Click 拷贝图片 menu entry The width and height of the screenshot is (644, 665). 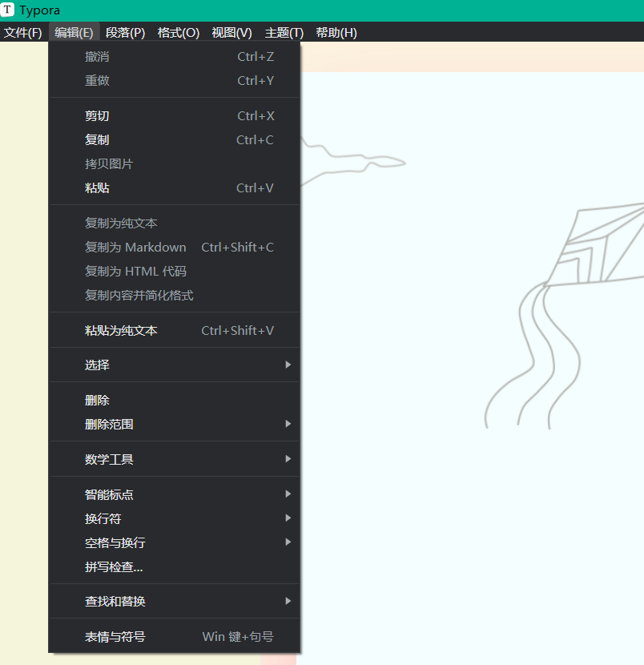[175, 163]
